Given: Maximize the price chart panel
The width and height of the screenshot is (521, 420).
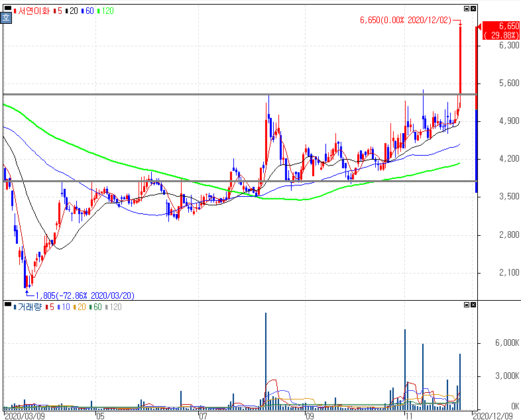Looking at the screenshot, I should (467, 9).
